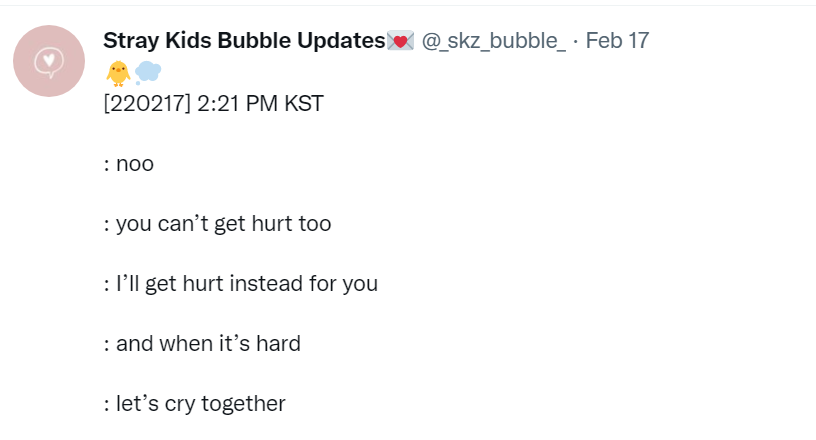Click the word 'together' in last line
Screen dimensions: 816x440
(x=243, y=404)
